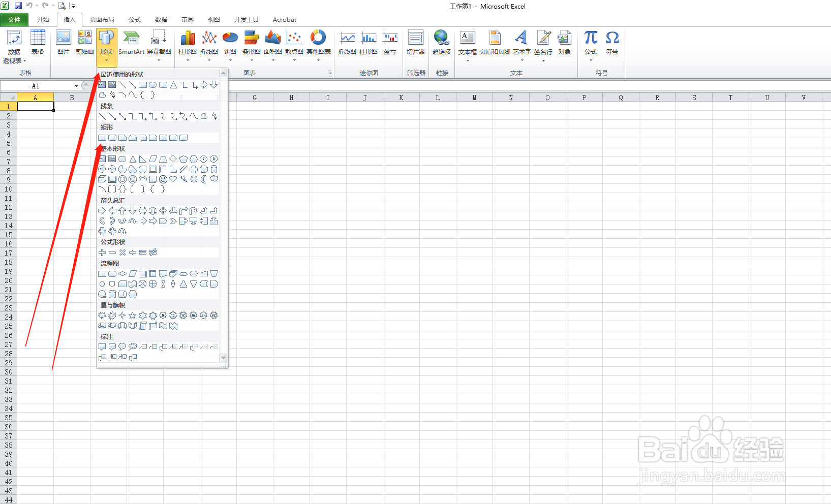The image size is (831, 504).
Task: Open the 文本框 text box menu
Action: coord(468,46)
